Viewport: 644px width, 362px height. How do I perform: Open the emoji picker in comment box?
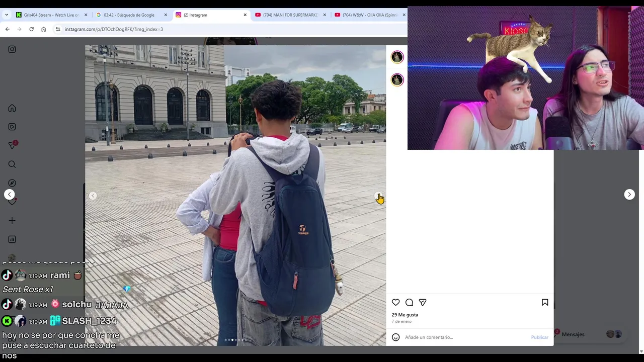(396, 337)
